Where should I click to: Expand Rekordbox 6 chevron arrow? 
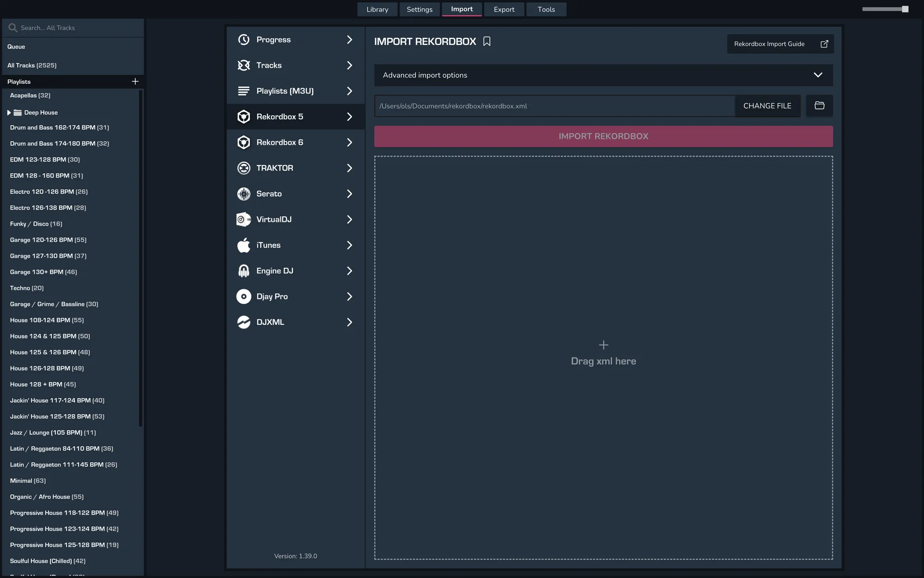(349, 142)
